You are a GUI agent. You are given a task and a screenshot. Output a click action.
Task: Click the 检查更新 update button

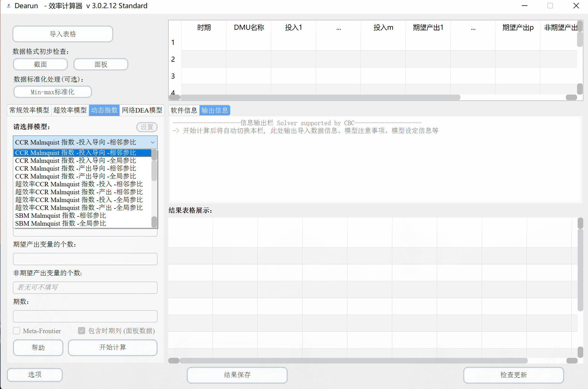click(513, 375)
